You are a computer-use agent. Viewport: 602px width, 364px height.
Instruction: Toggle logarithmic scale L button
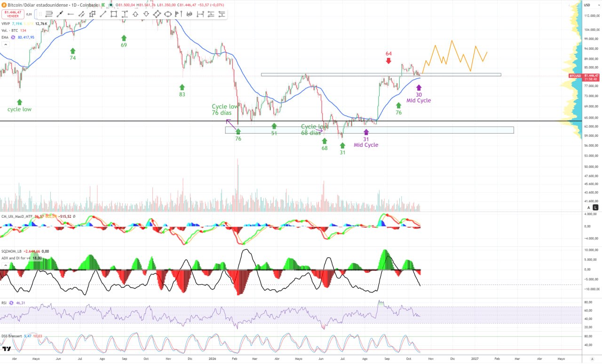pos(595,207)
